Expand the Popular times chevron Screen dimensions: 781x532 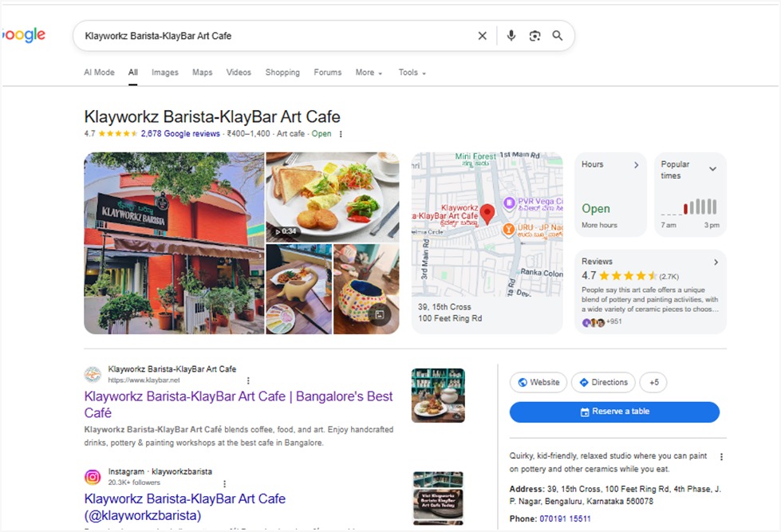pyautogui.click(x=712, y=169)
